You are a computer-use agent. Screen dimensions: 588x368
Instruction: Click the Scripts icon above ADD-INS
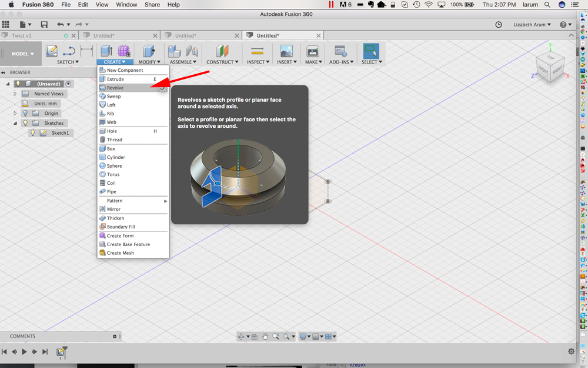click(x=340, y=51)
